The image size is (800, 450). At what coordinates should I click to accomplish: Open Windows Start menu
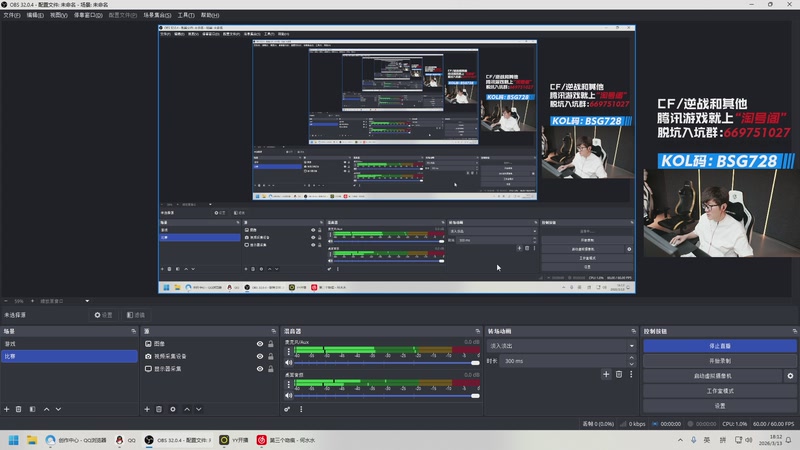coord(14,440)
